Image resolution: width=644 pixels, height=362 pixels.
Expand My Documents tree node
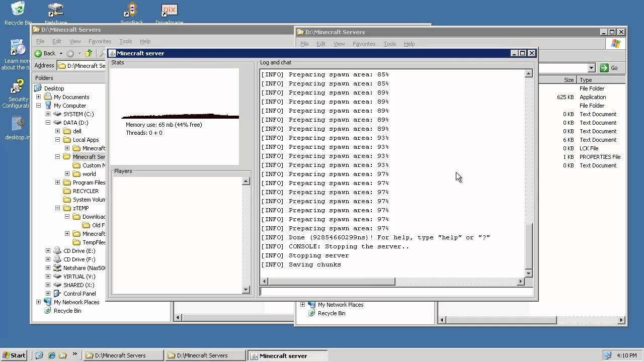[x=38, y=97]
